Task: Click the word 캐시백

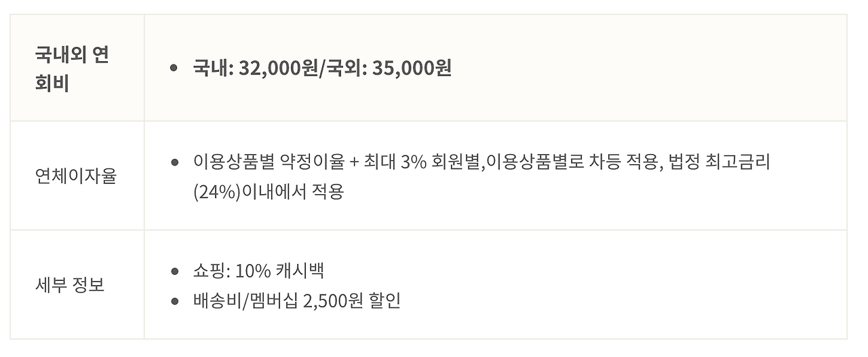Action: [x=300, y=271]
